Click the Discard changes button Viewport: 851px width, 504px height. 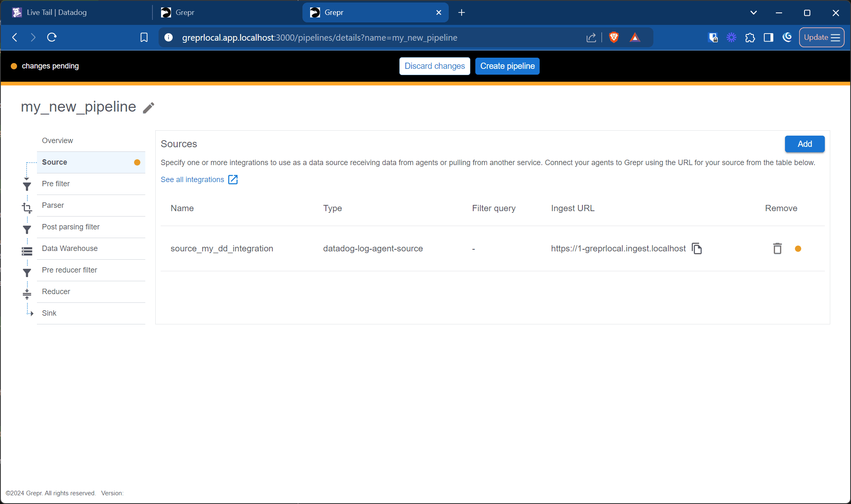435,66
